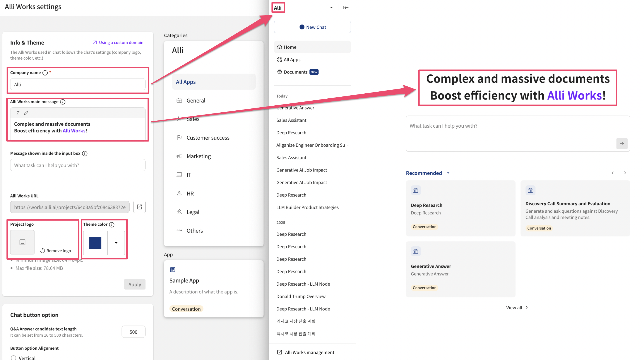The height and width of the screenshot is (360, 644).
Task: Click the project logo image placeholder
Action: tap(22, 242)
